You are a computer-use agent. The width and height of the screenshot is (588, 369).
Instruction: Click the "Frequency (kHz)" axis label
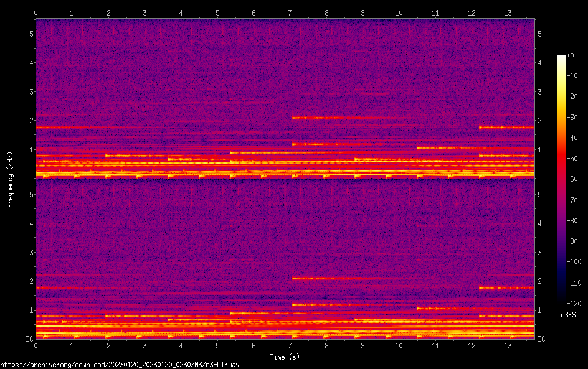10,179
